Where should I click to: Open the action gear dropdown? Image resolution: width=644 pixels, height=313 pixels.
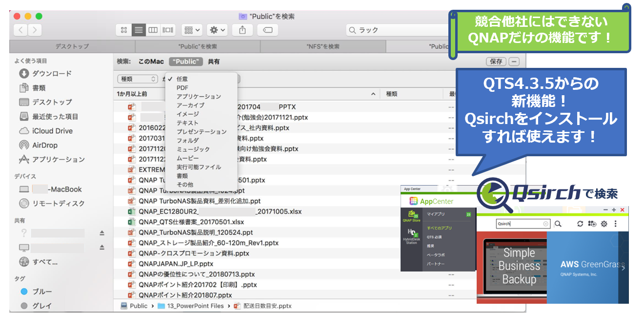[217, 30]
